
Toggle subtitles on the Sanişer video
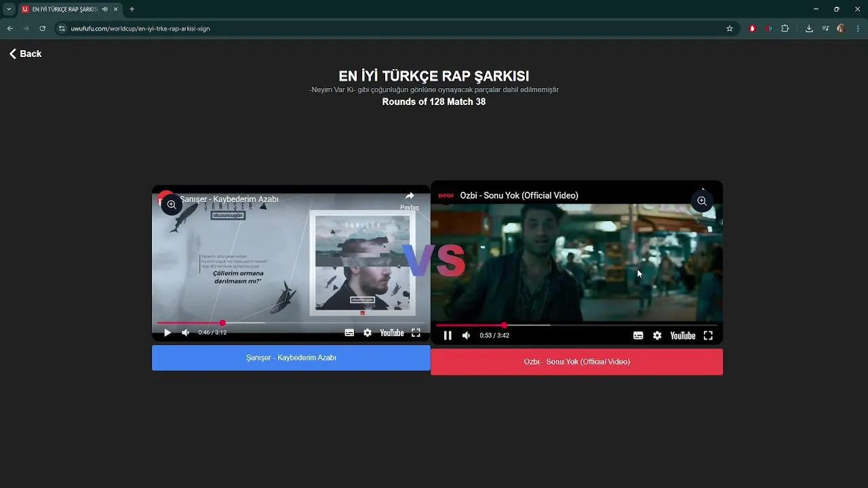click(x=349, y=333)
